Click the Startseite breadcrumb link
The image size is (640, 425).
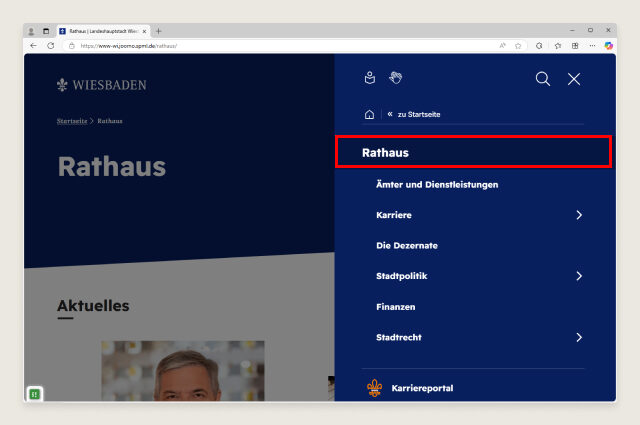coord(72,121)
